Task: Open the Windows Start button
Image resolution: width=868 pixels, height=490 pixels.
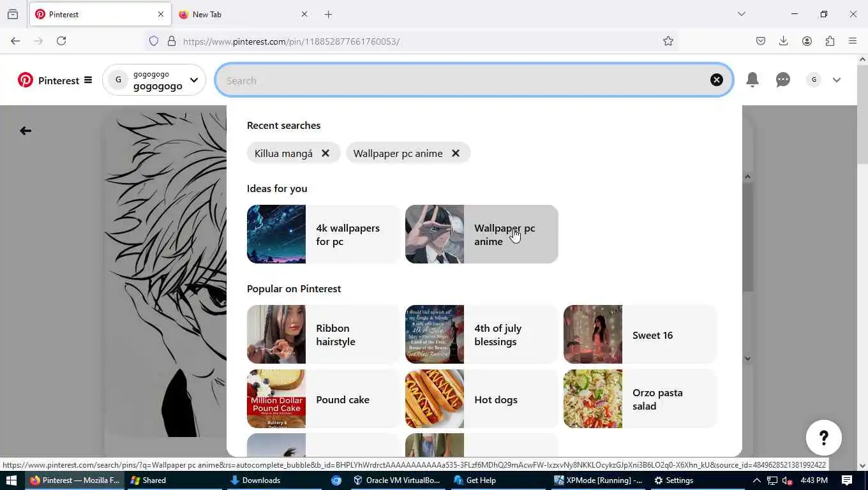Action: coord(11,480)
